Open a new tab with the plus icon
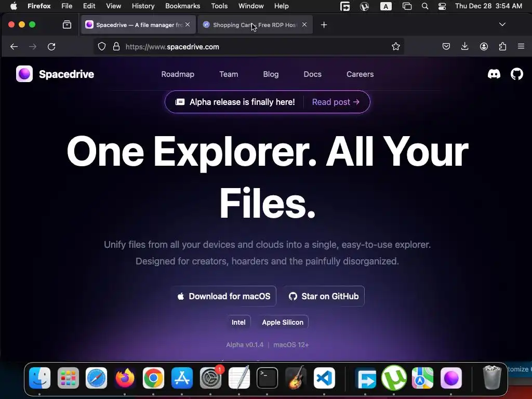The width and height of the screenshot is (532, 399). 324,25
